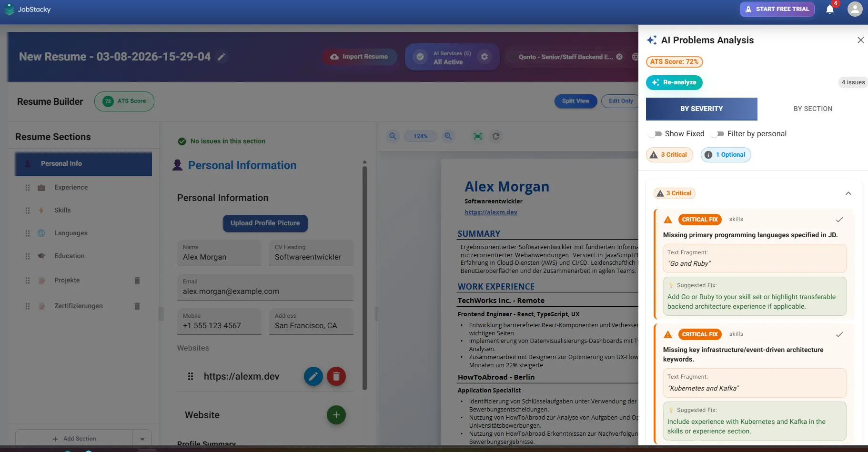Click the Skills section drag handle
Image resolution: width=868 pixels, height=452 pixels.
coord(28,211)
